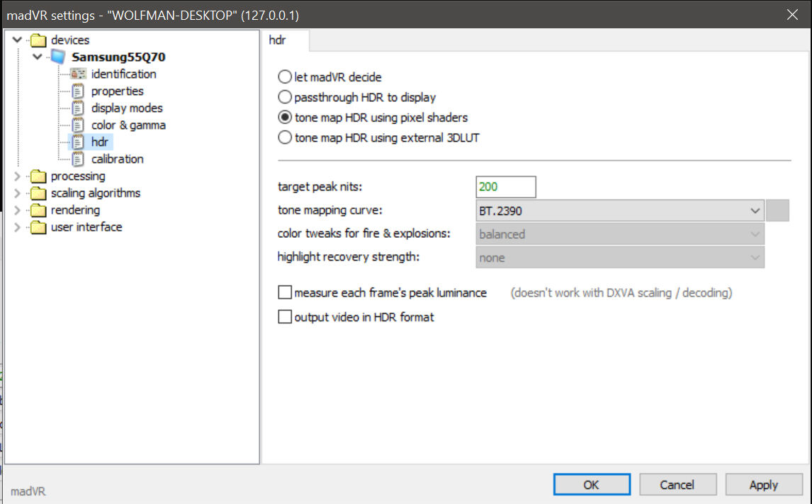Viewport: 812px width, 504px height.
Task: Click the processing folder label
Action: point(78,176)
